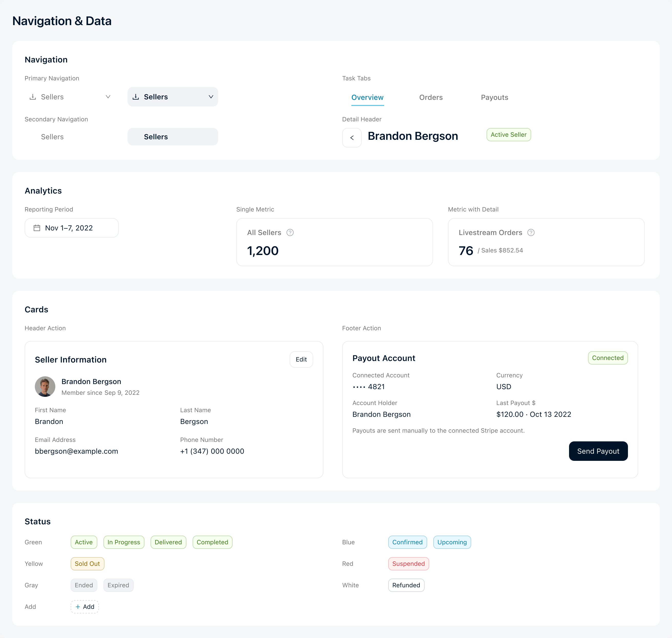
Task: Switch to the Overview tab
Action: point(367,97)
